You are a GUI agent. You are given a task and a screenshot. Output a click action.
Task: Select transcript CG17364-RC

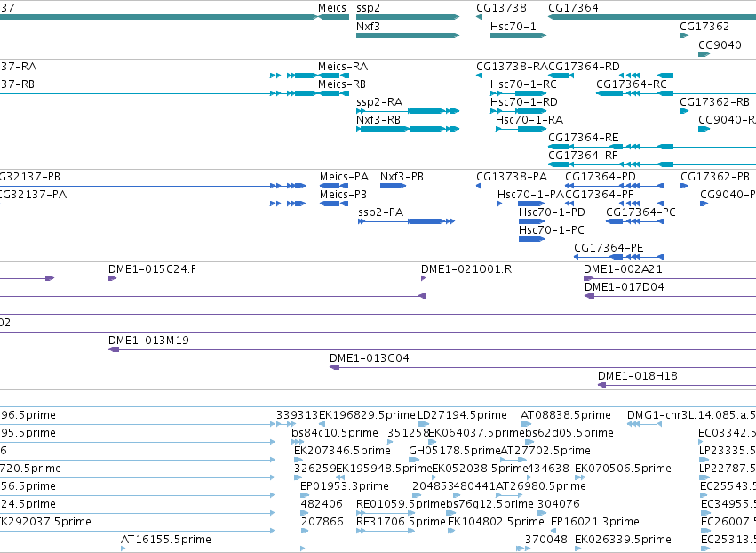click(x=632, y=84)
